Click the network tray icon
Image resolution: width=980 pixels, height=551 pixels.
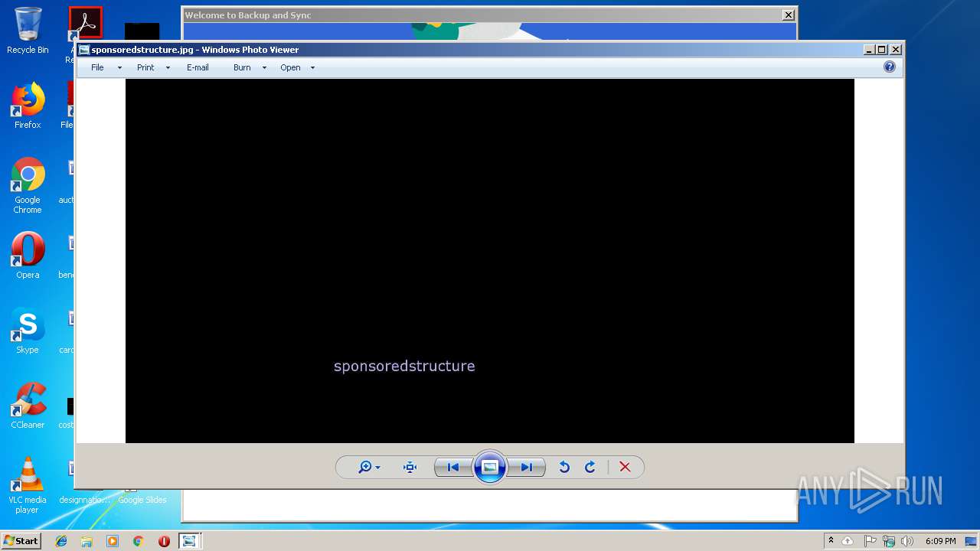click(889, 541)
